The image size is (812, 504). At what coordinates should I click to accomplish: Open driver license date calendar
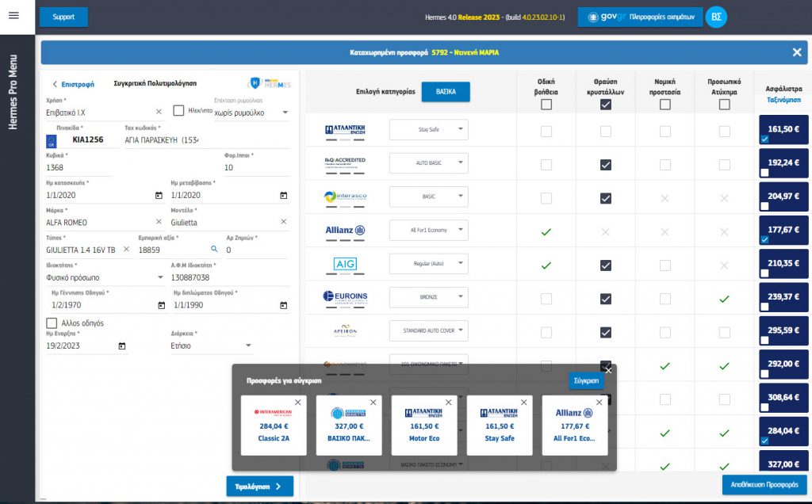pos(284,305)
